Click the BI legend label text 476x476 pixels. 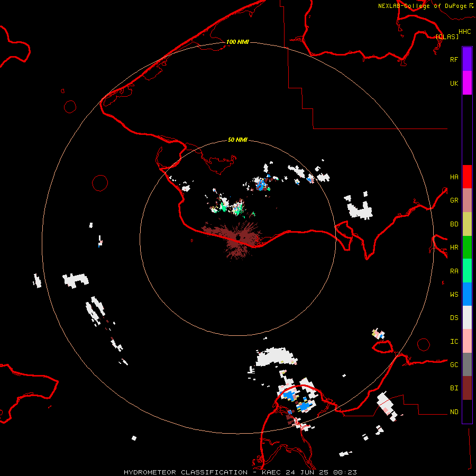pos(454,388)
